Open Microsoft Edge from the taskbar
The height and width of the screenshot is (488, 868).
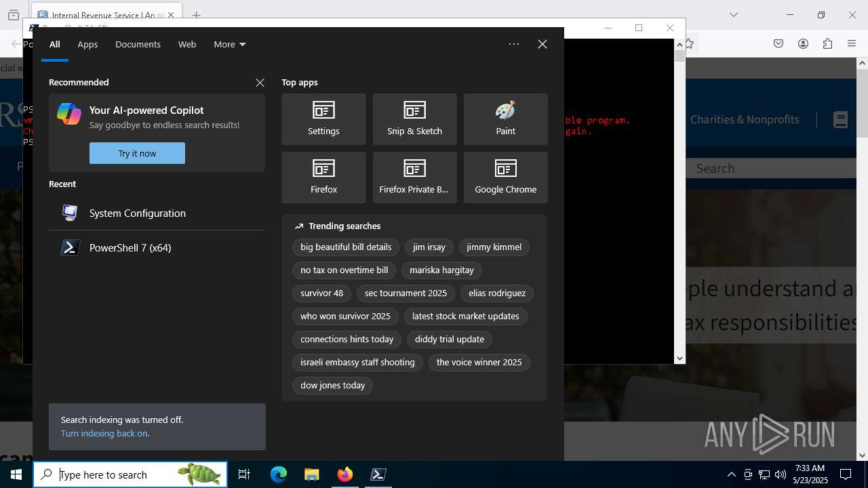(279, 474)
